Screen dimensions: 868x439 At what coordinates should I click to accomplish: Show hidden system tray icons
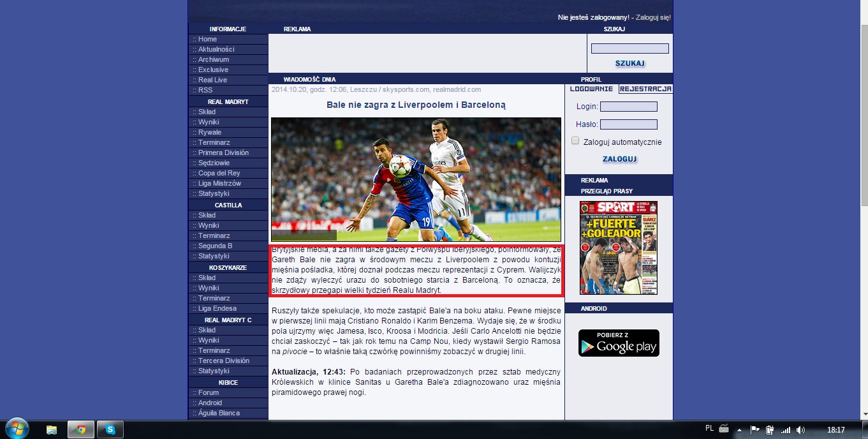pyautogui.click(x=739, y=429)
